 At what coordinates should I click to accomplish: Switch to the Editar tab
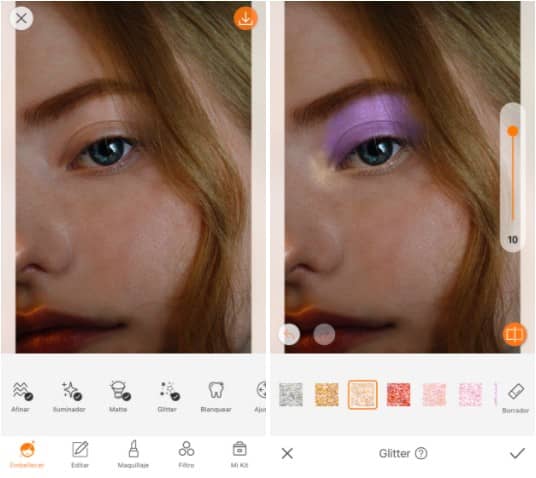click(80, 455)
